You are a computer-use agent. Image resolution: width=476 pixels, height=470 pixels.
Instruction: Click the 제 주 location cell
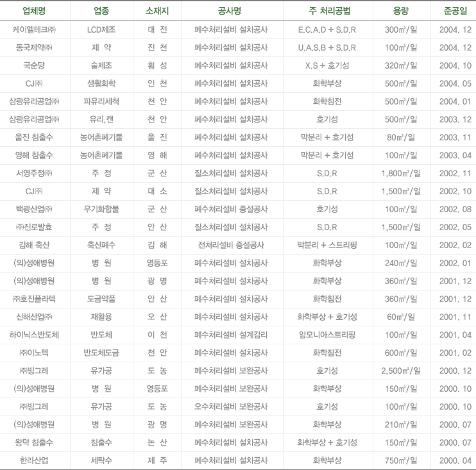tap(157, 460)
